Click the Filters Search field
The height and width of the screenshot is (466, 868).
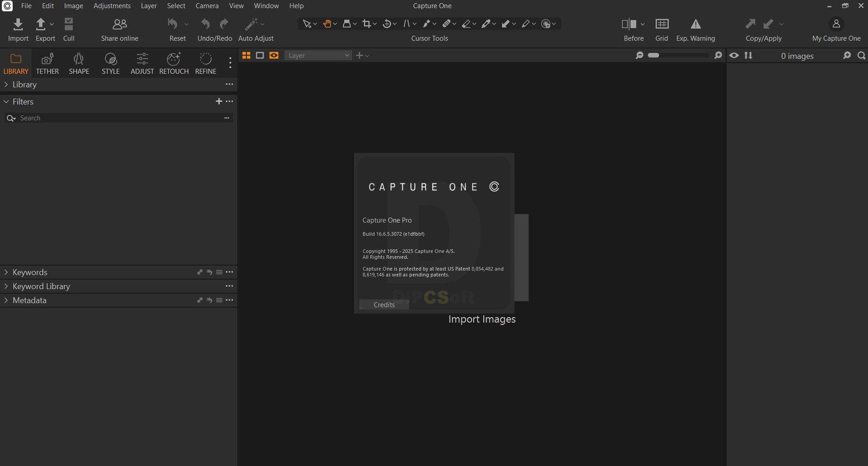coord(118,118)
